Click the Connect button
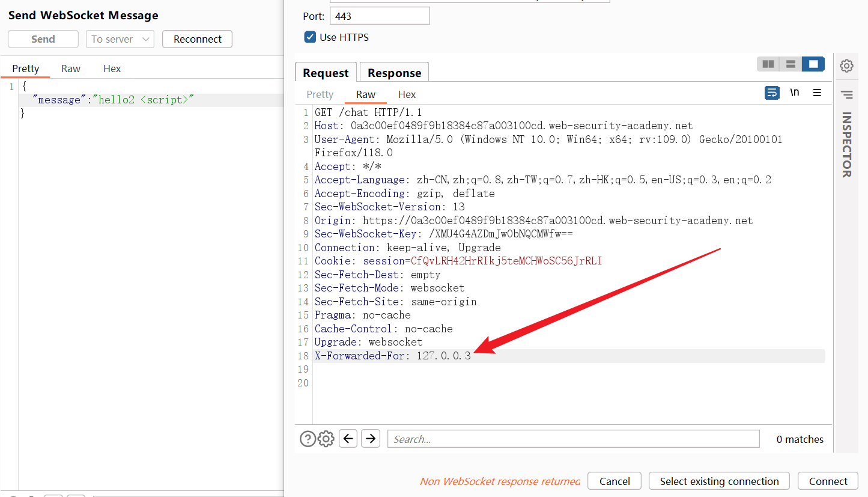868x497 pixels. click(x=828, y=481)
